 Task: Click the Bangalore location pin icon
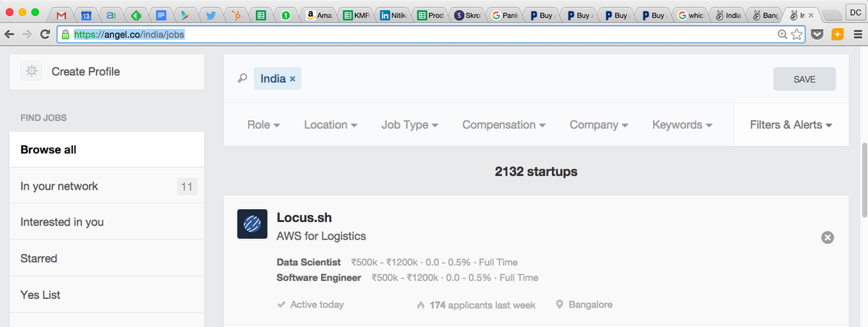(x=559, y=305)
